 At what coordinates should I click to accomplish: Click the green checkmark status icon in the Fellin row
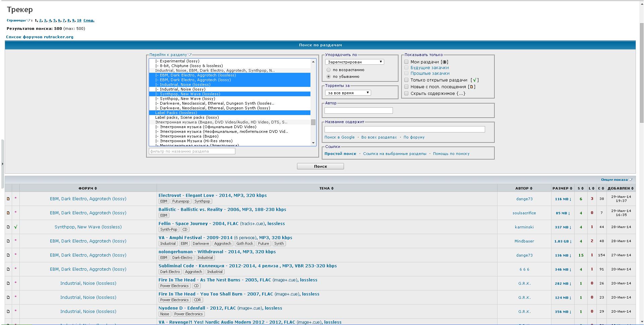coord(16,227)
